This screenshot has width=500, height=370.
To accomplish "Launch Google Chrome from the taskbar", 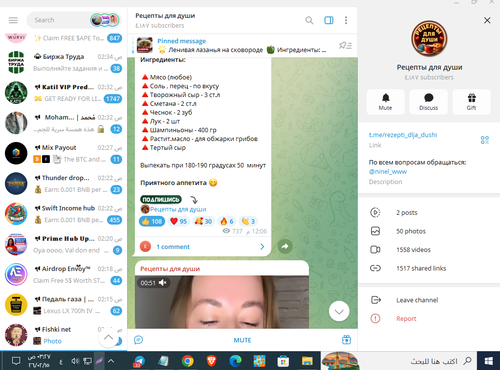I will (188, 361).
